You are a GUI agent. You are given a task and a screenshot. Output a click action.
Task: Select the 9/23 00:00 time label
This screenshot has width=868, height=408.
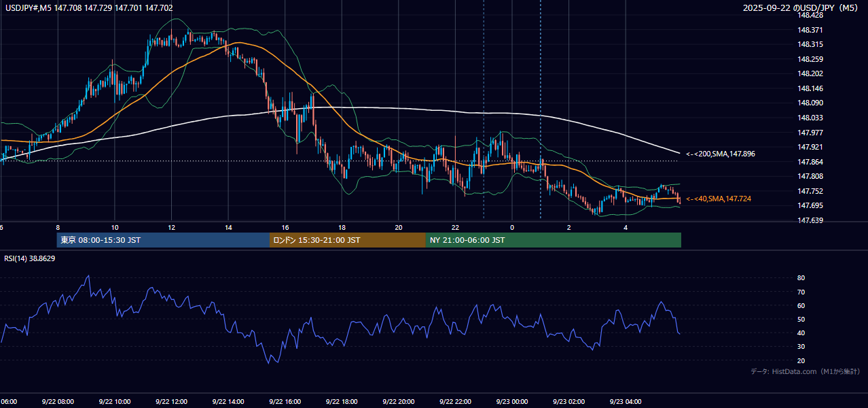(x=512, y=402)
